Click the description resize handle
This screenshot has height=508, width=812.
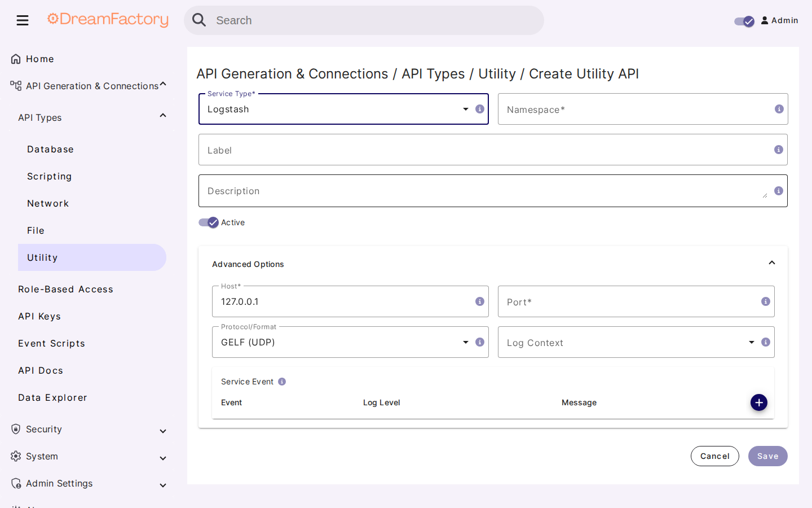pyautogui.click(x=765, y=195)
